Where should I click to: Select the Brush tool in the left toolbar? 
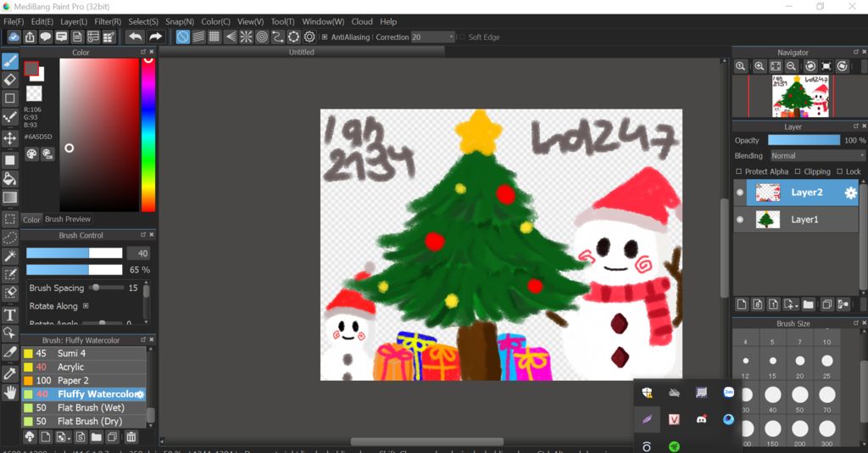click(10, 61)
